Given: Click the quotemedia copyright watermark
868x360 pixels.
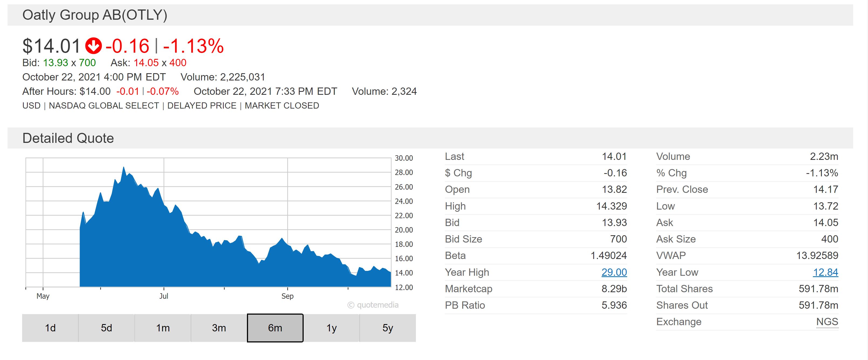Looking at the screenshot, I should pyautogui.click(x=373, y=305).
